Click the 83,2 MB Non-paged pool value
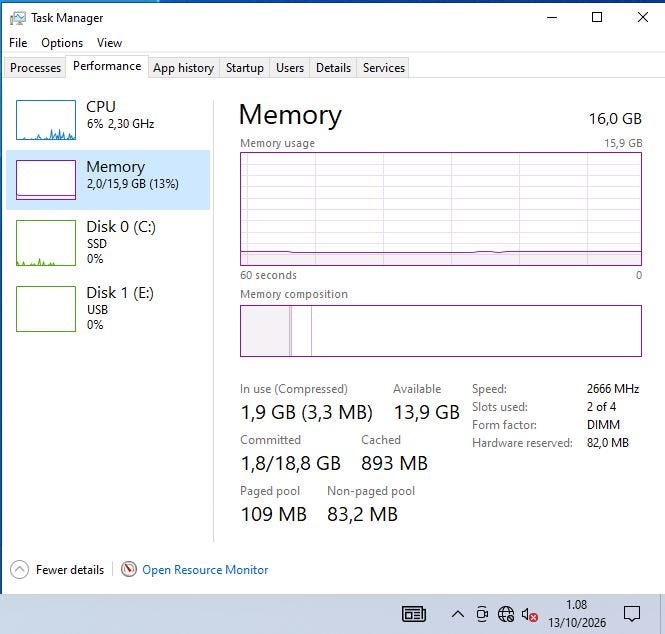 (362, 514)
